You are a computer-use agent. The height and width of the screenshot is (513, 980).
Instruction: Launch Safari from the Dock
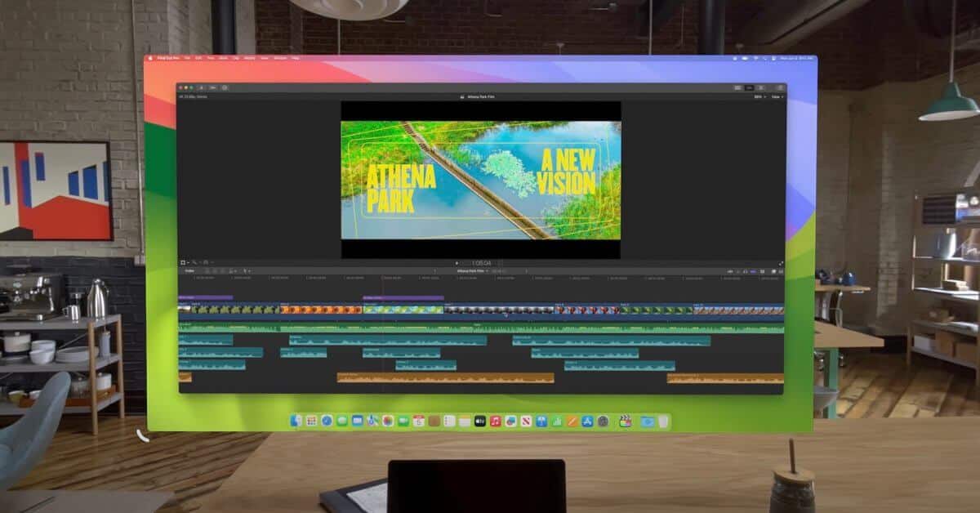point(327,422)
